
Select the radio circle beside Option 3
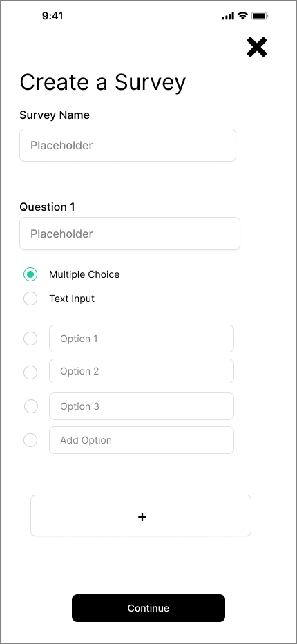[x=31, y=406]
